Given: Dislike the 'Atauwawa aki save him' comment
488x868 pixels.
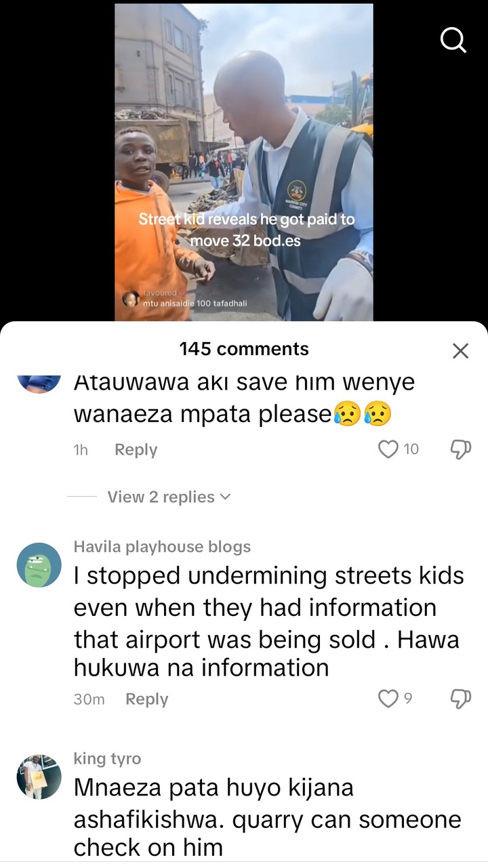Looking at the screenshot, I should [461, 449].
